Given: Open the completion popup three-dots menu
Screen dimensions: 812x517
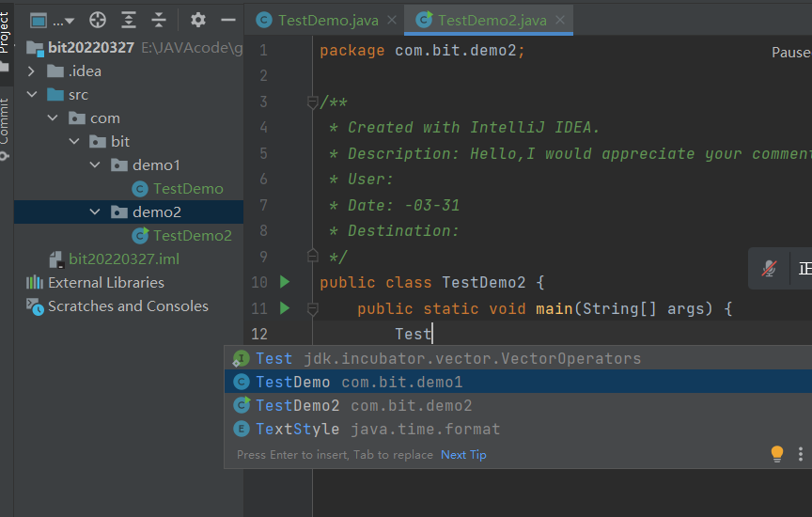Looking at the screenshot, I should coord(800,454).
